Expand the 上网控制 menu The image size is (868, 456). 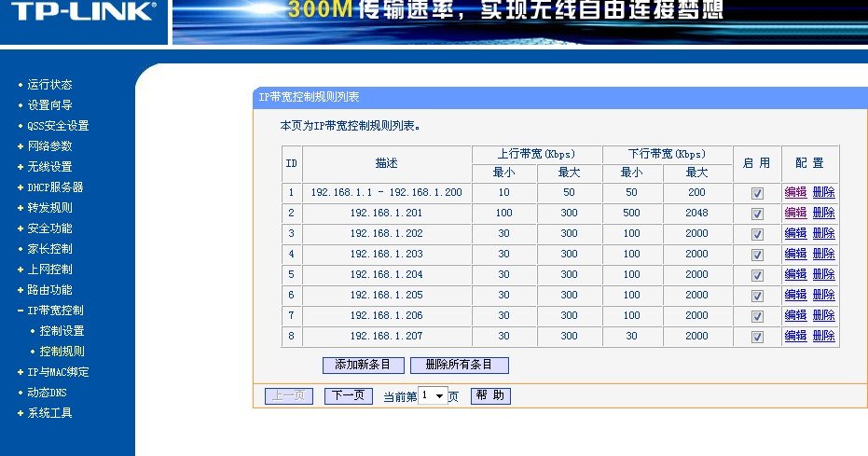(x=49, y=269)
